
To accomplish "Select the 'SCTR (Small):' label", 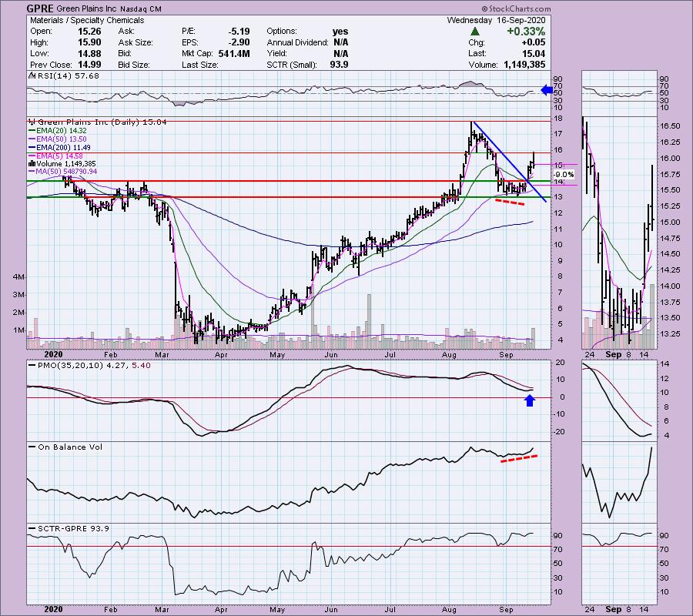I will (292, 65).
